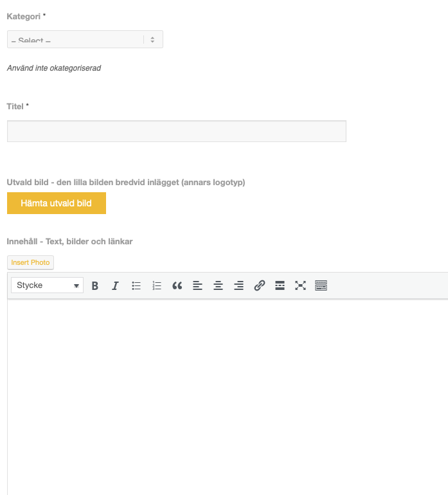Align text to the right
Image resolution: width=448 pixels, height=495 pixels.
239,285
